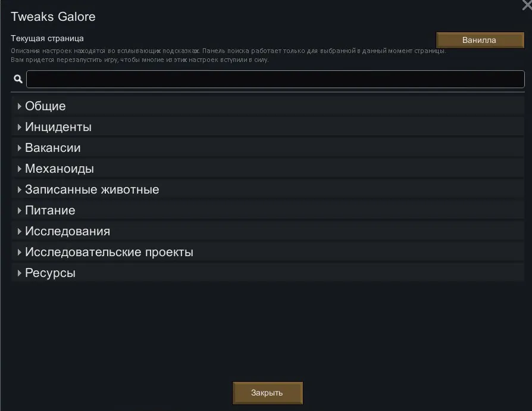Viewport: 532px width, 411px height.
Task: Click the Механоиды section title
Action: (60, 169)
